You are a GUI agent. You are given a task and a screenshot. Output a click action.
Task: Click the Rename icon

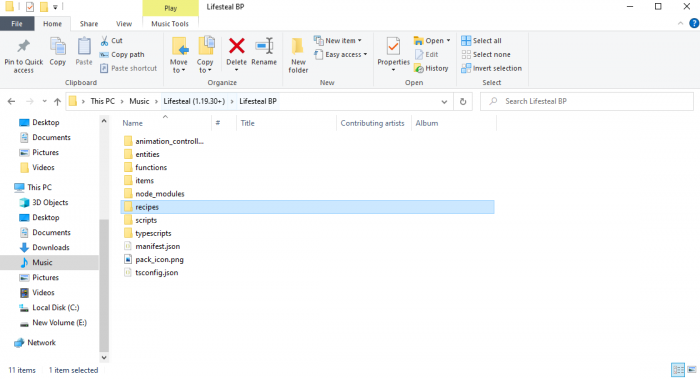pos(264,46)
